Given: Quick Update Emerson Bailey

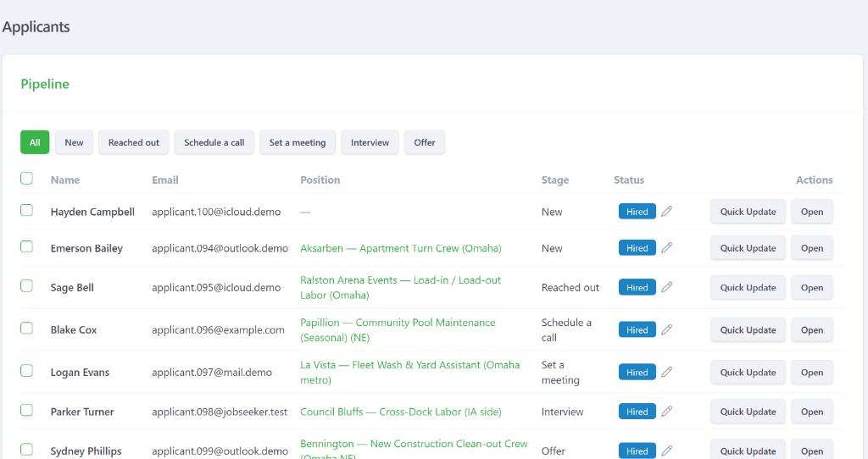Looking at the screenshot, I should pyautogui.click(x=748, y=248).
